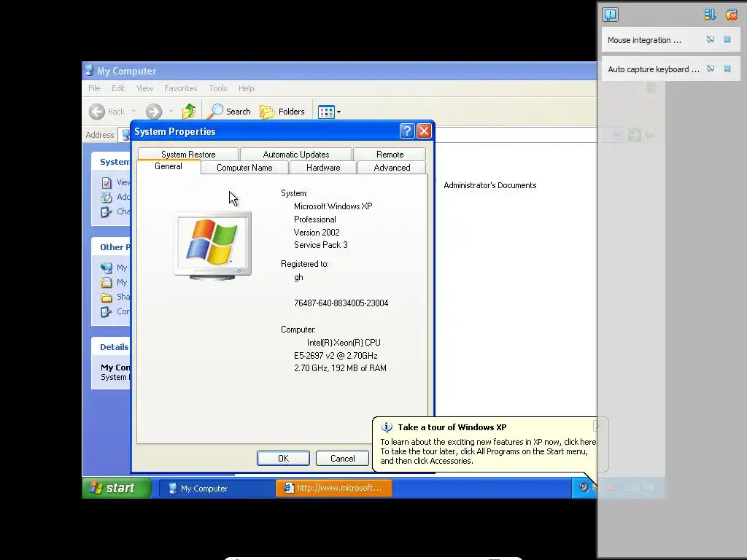Switch to the Advanced tab

[392, 168]
